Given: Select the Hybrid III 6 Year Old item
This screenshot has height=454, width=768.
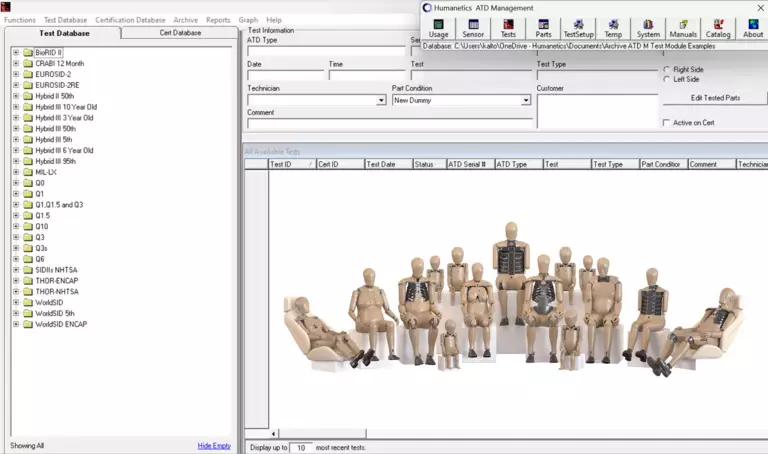Looking at the screenshot, I should (x=64, y=150).
